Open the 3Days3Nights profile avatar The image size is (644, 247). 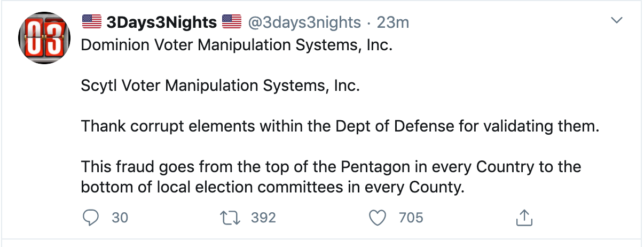pos(45,38)
